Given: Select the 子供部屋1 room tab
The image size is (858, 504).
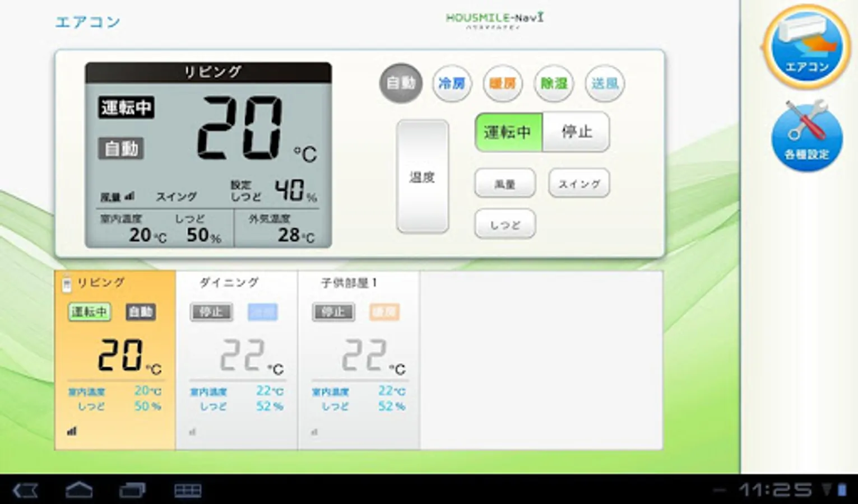Looking at the screenshot, I should pyautogui.click(x=359, y=360).
